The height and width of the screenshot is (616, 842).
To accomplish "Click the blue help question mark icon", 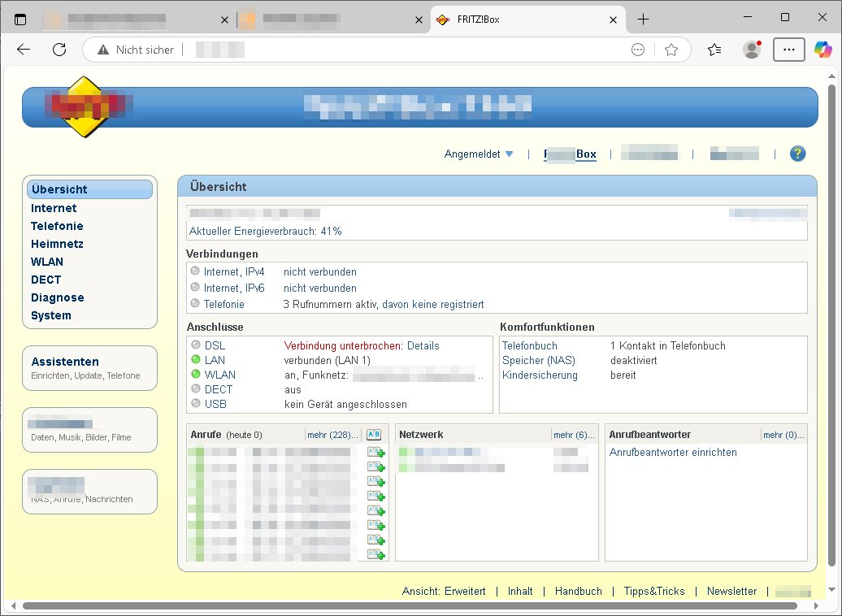I will click(x=797, y=154).
